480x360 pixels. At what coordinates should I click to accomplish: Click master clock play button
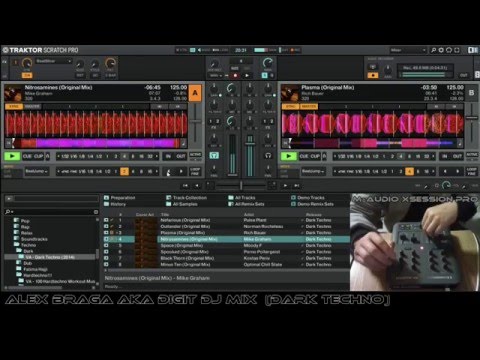tap(247, 76)
